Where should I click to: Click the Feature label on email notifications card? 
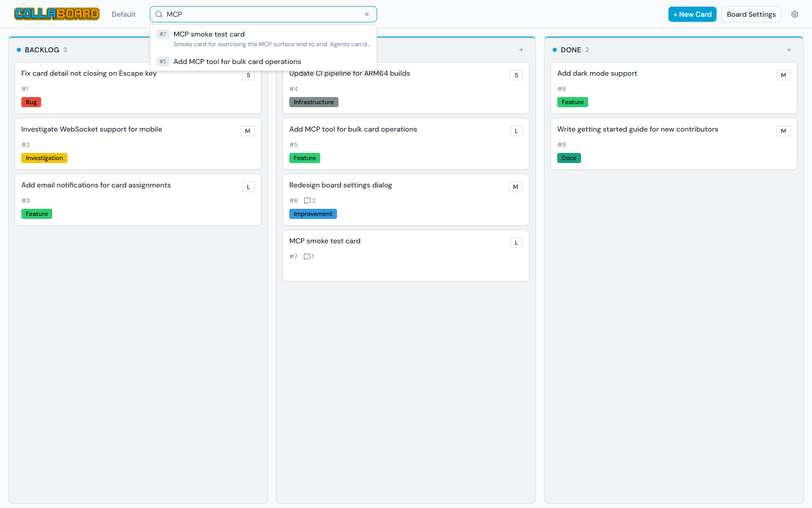[x=37, y=214]
